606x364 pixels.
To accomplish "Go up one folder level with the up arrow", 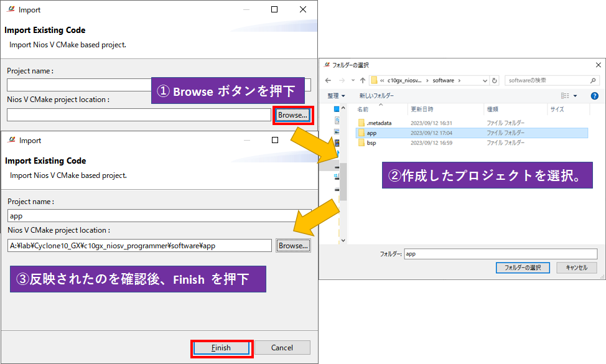I will pos(363,80).
